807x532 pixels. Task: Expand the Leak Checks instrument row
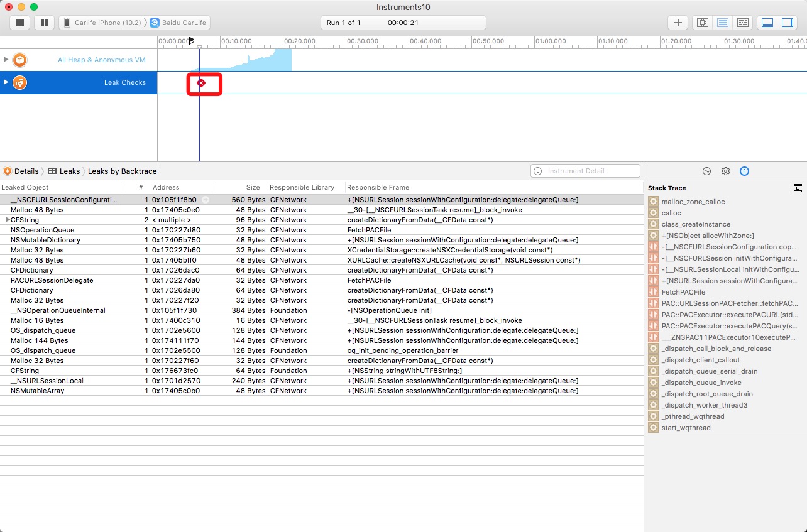click(6, 82)
